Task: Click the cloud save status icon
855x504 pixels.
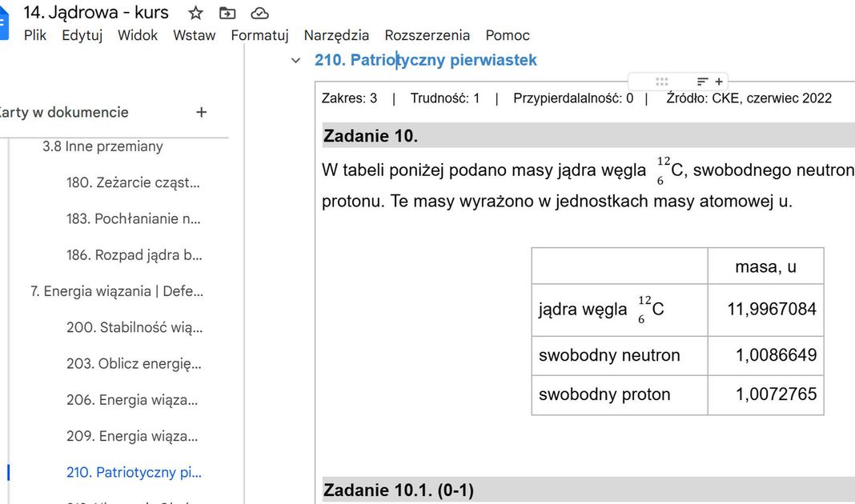Action: tap(259, 13)
